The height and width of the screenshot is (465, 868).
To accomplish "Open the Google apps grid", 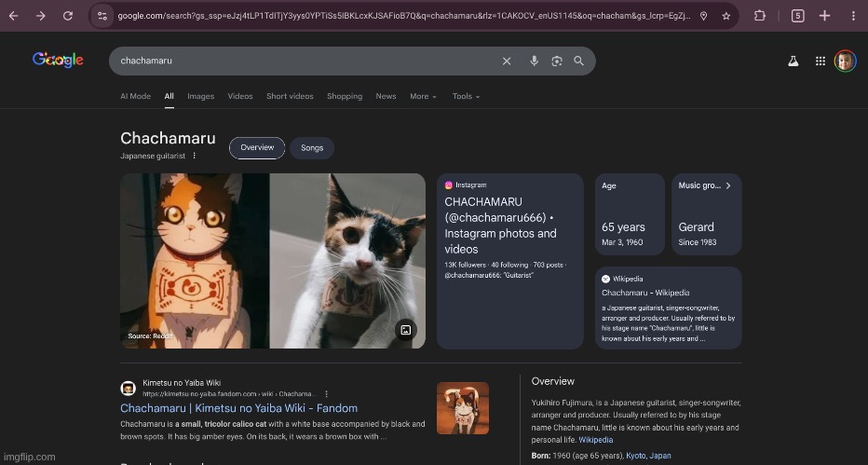I will 820,61.
